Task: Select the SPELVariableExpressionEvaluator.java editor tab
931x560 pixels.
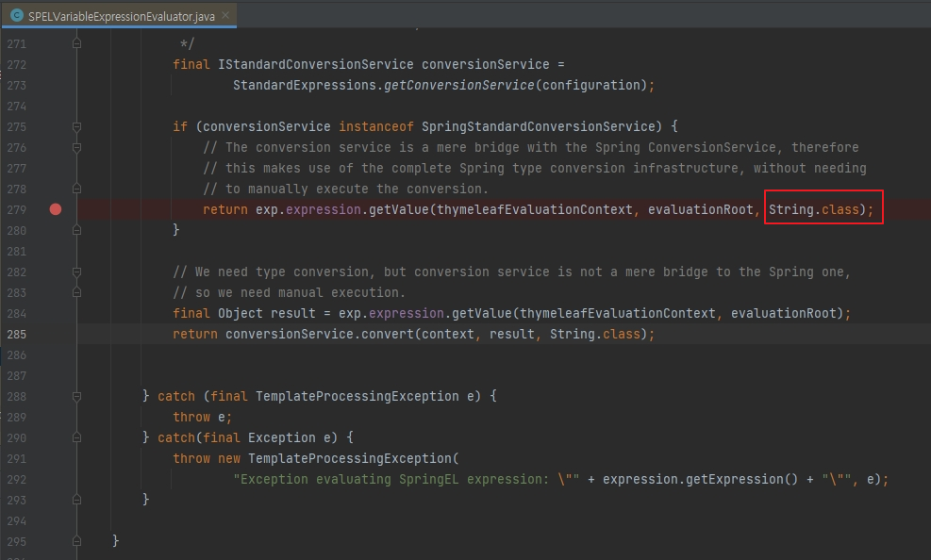Action: (119, 16)
